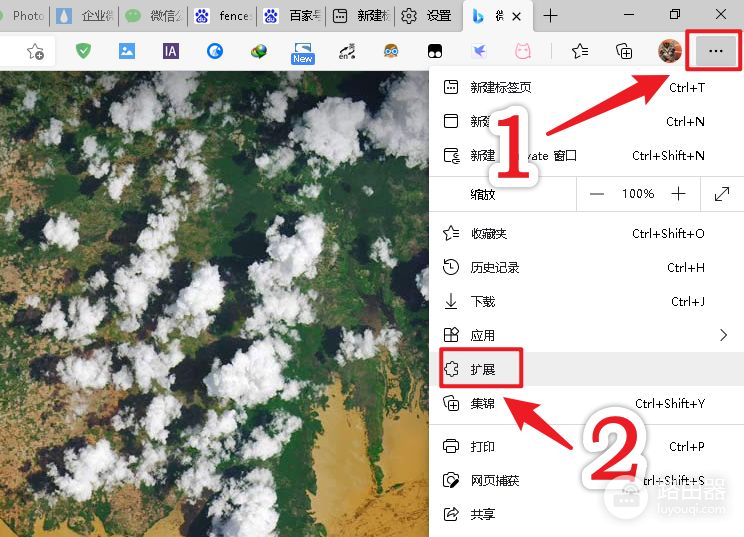Open a new tab with plus button

click(x=550, y=16)
